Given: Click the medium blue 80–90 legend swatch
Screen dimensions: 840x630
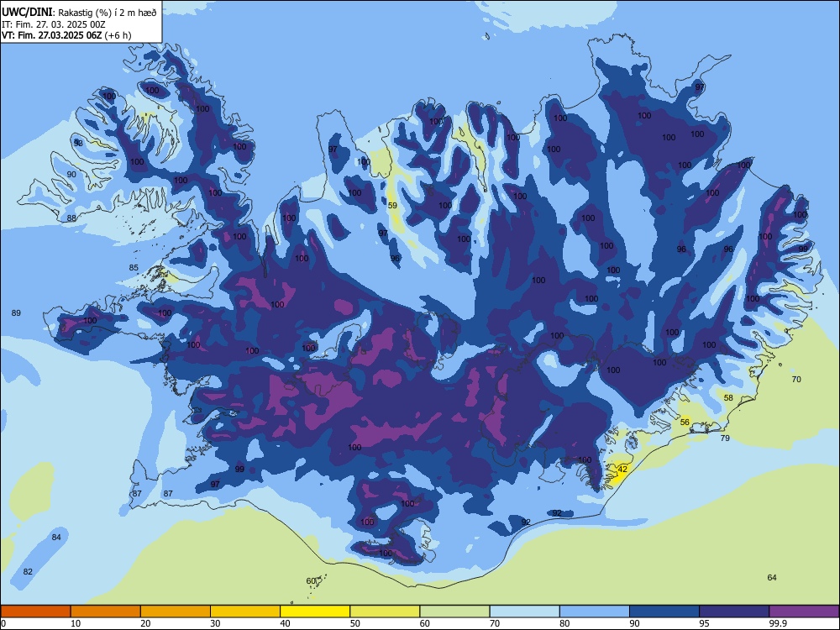Looking at the screenshot, I should (x=595, y=612).
